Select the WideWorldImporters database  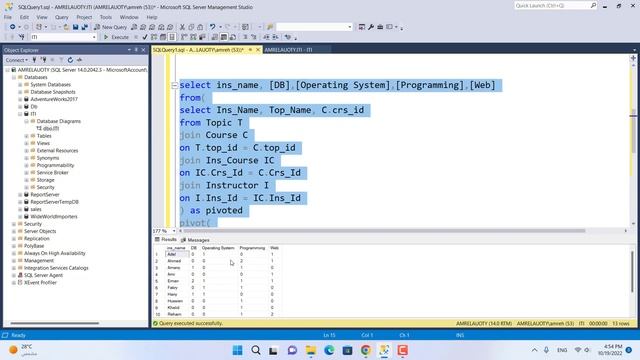click(x=54, y=217)
